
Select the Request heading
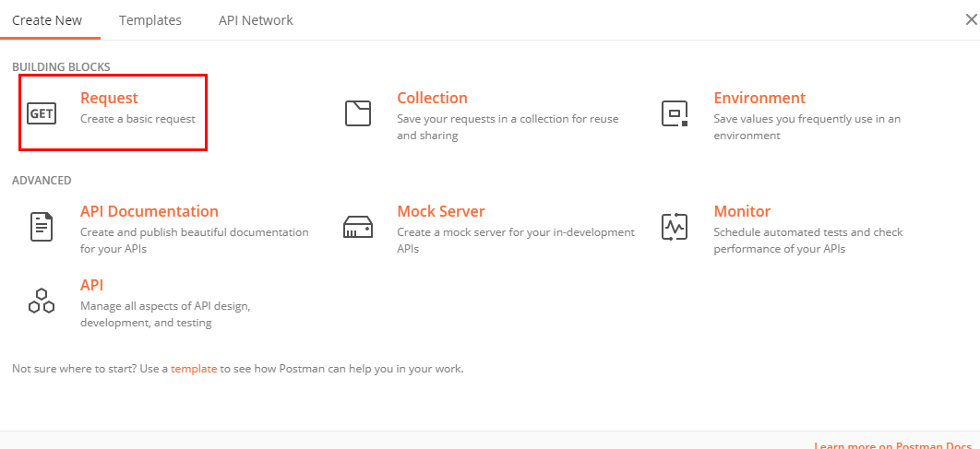pos(110,98)
